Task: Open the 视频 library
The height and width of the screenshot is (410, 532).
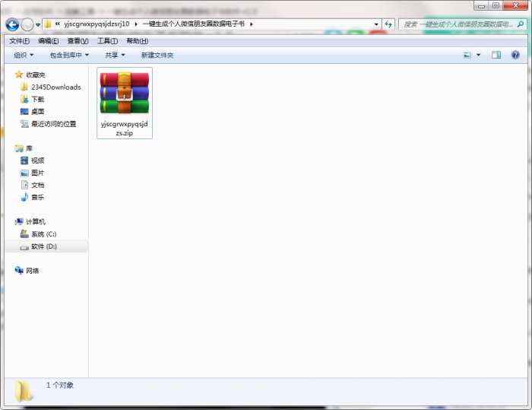Action: tap(38, 161)
